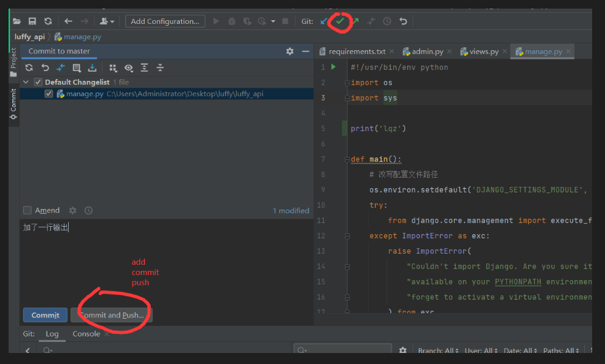Select luffy_api in the breadcrumb

pyautogui.click(x=29, y=37)
